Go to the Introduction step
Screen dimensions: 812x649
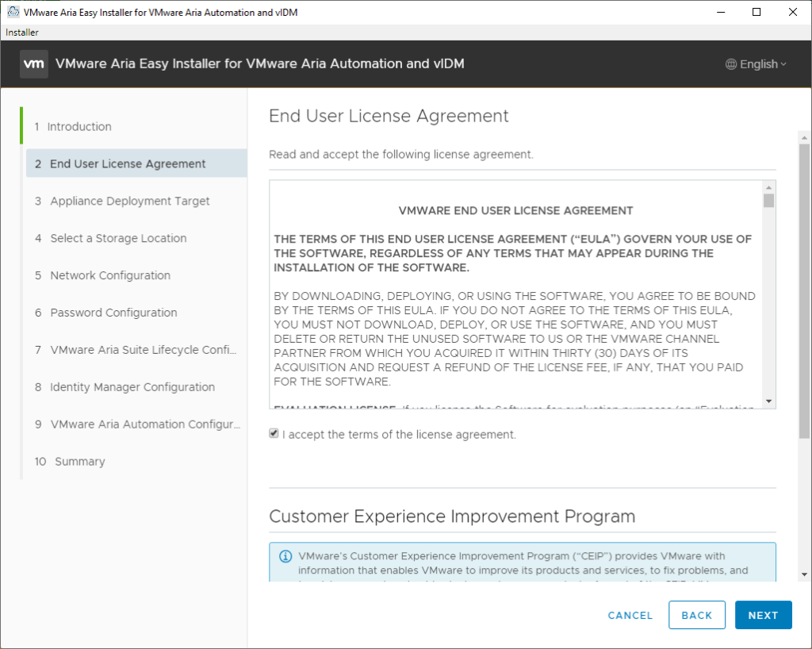(79, 127)
